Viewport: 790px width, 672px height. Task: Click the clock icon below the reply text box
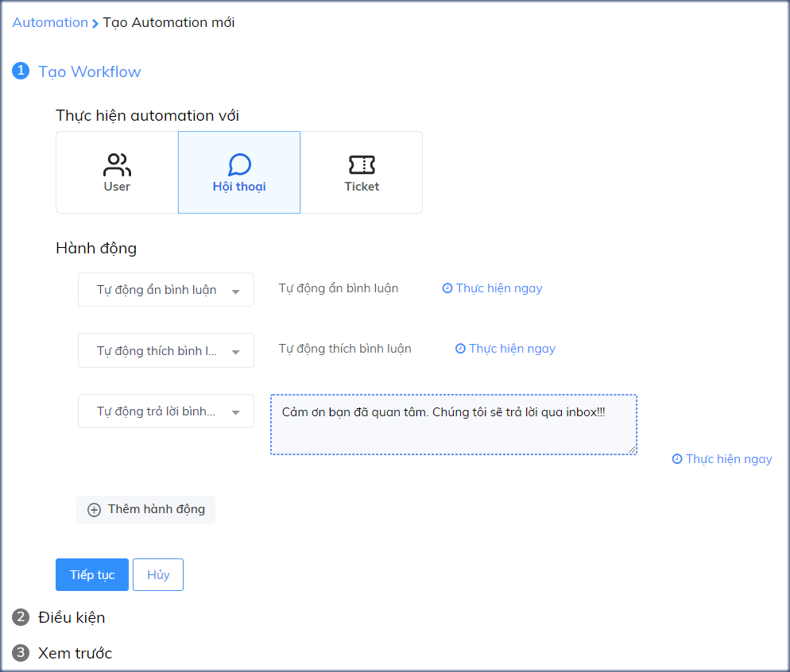(677, 458)
